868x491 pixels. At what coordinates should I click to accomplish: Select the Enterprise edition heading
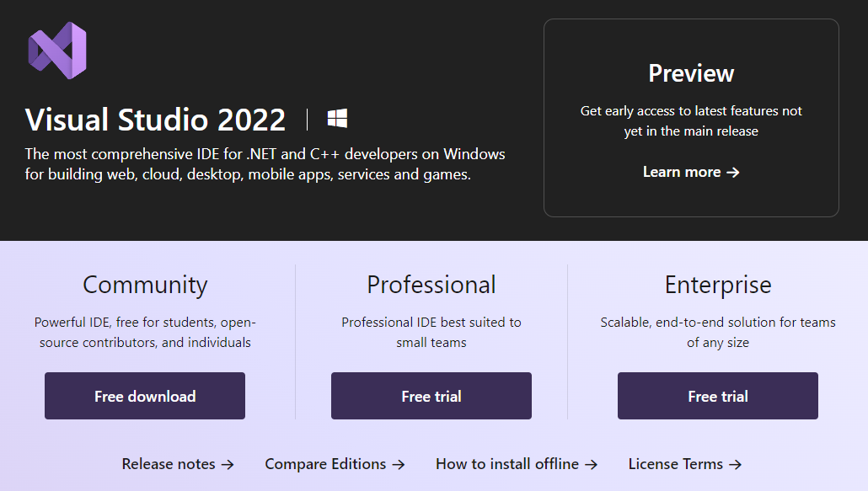pyautogui.click(x=717, y=286)
